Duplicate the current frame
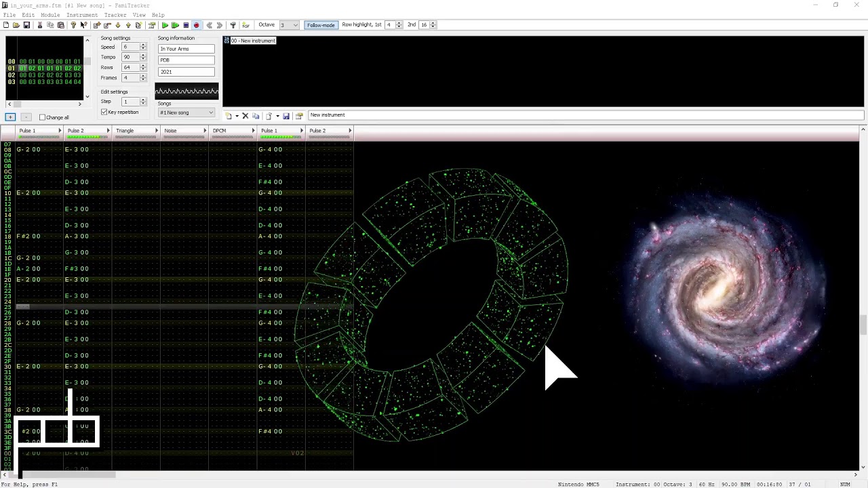 point(138,25)
